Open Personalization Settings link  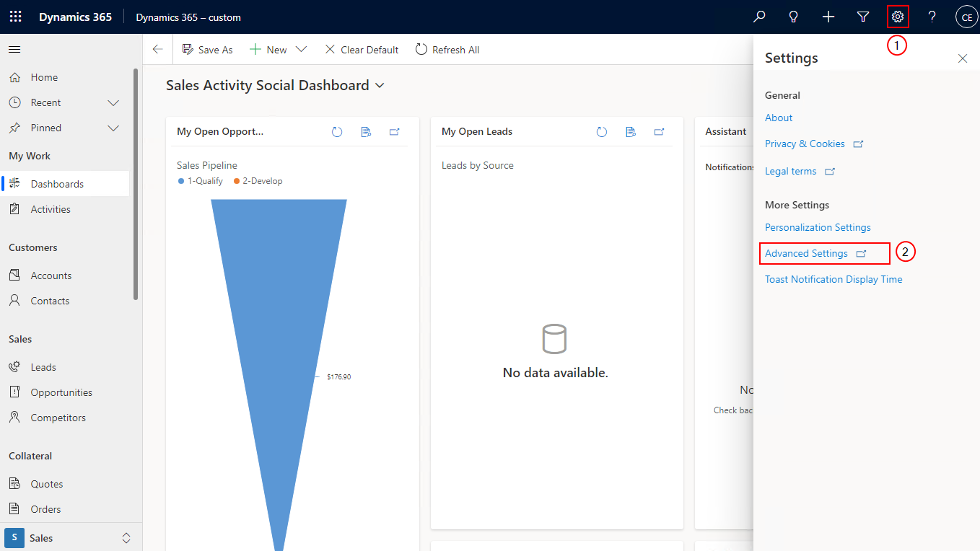(818, 227)
